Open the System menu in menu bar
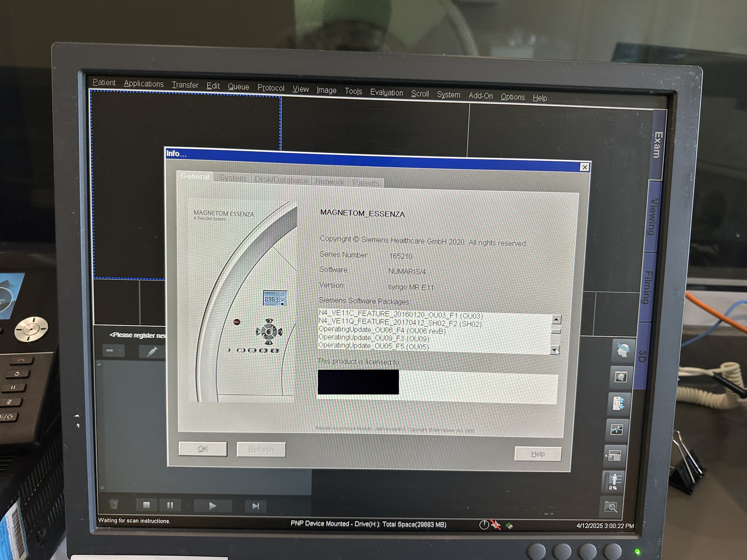The image size is (747, 560). (448, 95)
